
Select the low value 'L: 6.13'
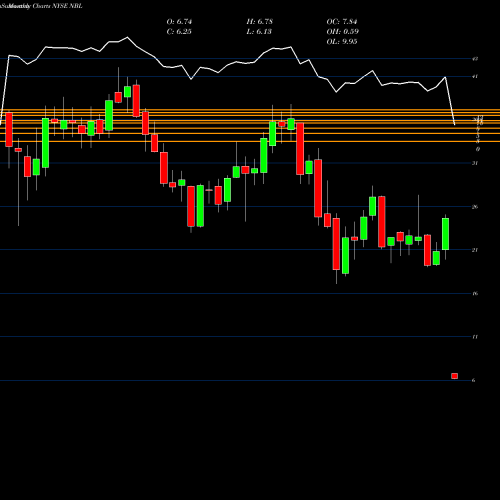(x=259, y=31)
